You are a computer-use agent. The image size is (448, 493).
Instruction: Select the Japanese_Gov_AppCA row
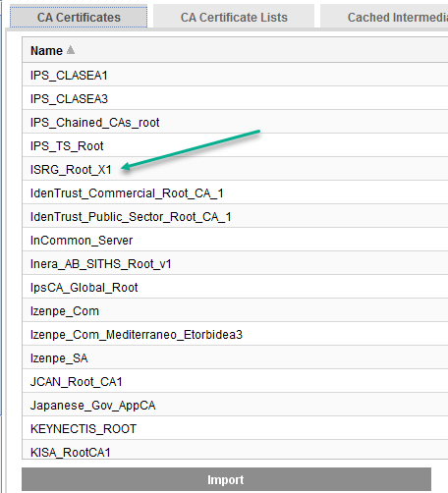[235, 405]
